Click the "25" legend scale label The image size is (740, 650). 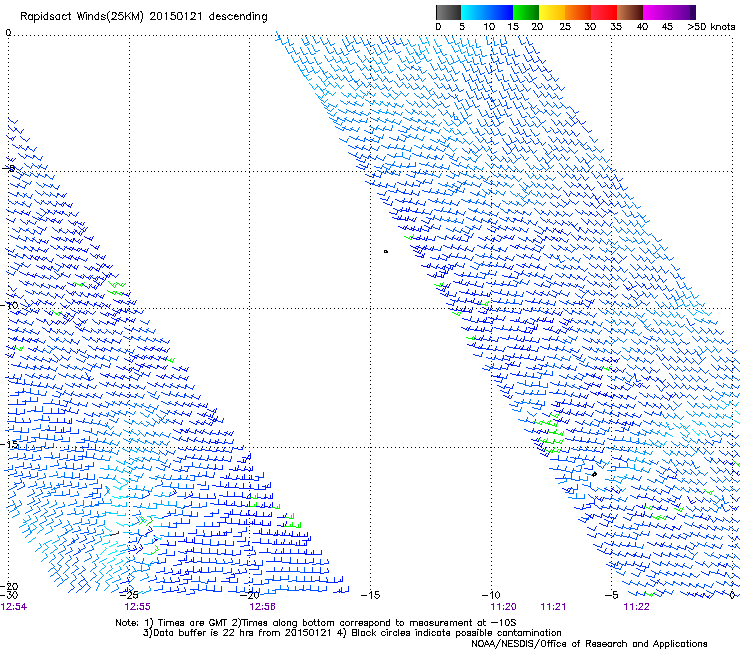(565, 27)
